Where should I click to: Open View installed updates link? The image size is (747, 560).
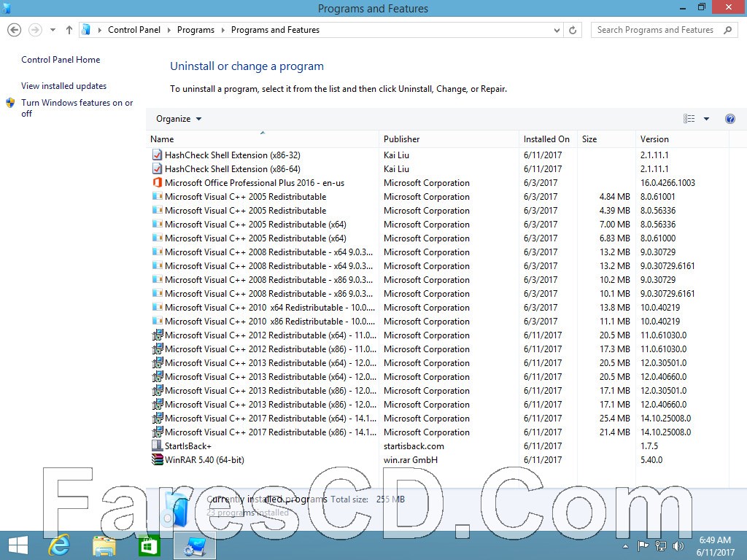click(64, 86)
